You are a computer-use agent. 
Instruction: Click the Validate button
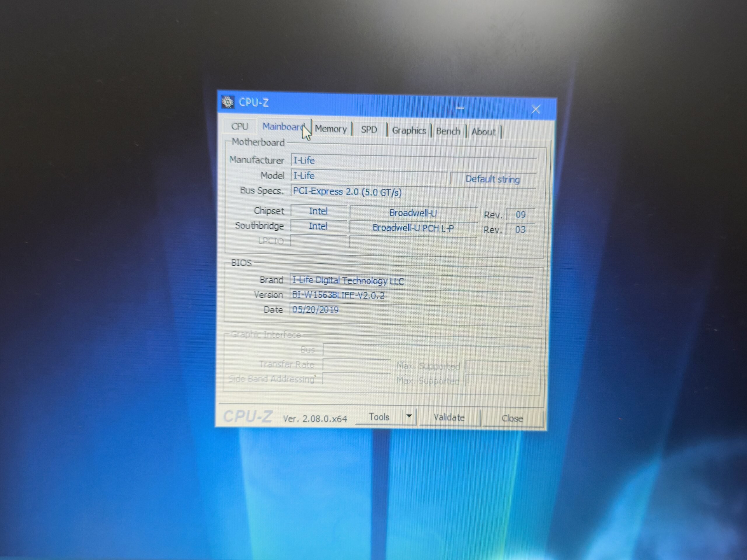[x=449, y=418]
